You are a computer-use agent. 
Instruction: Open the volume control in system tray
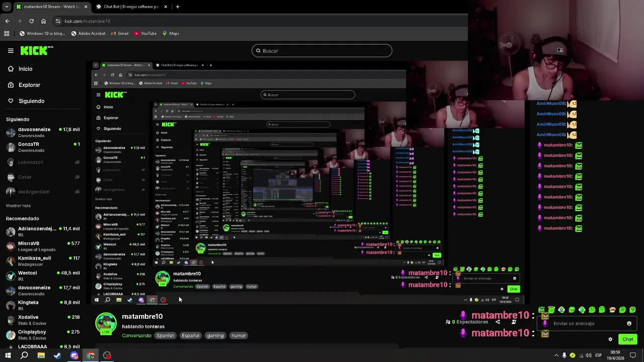588,355
